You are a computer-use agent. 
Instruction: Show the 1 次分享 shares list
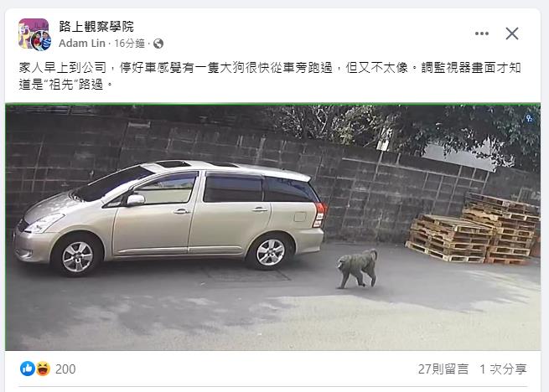503,369
